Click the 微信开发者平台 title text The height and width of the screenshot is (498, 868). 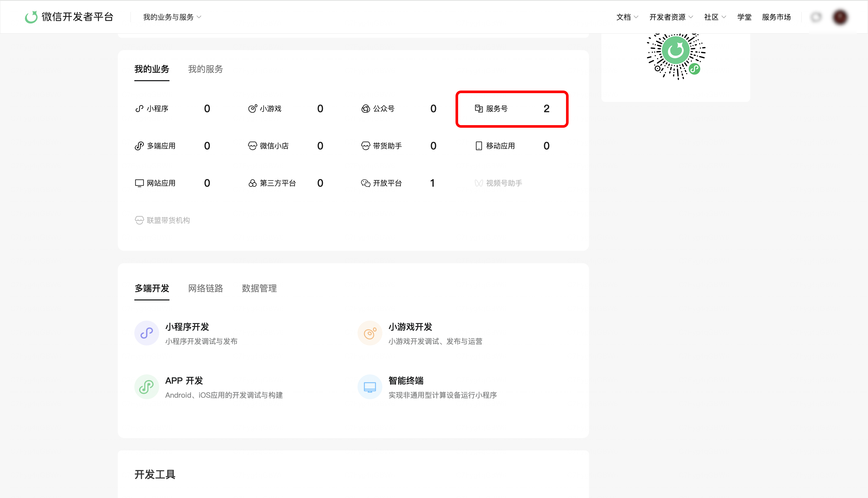pyautogui.click(x=78, y=17)
